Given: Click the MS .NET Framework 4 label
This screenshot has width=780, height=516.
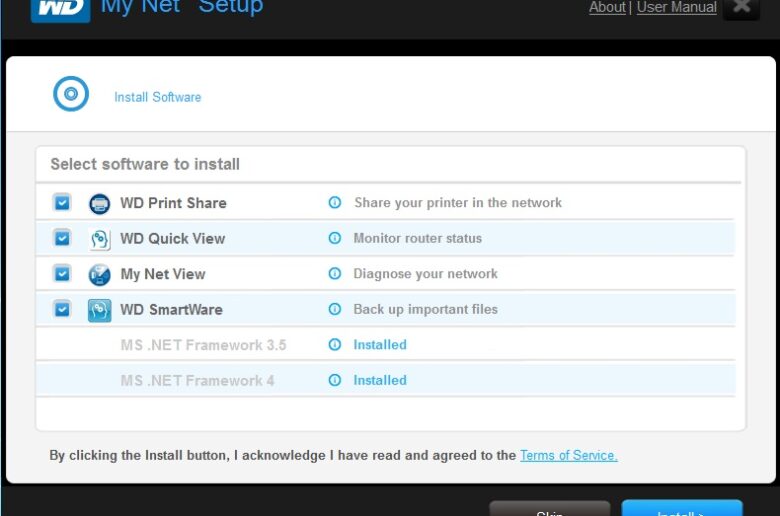Looking at the screenshot, I should pyautogui.click(x=197, y=381).
